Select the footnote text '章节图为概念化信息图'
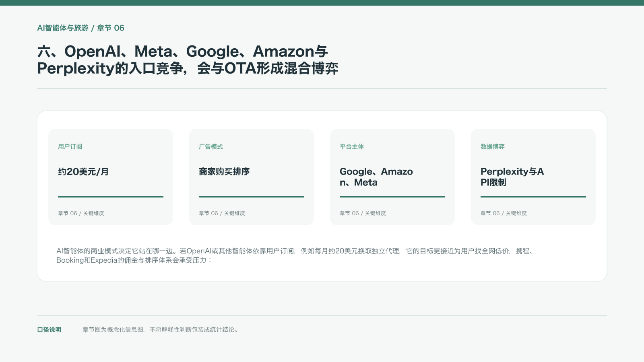 tap(113, 329)
